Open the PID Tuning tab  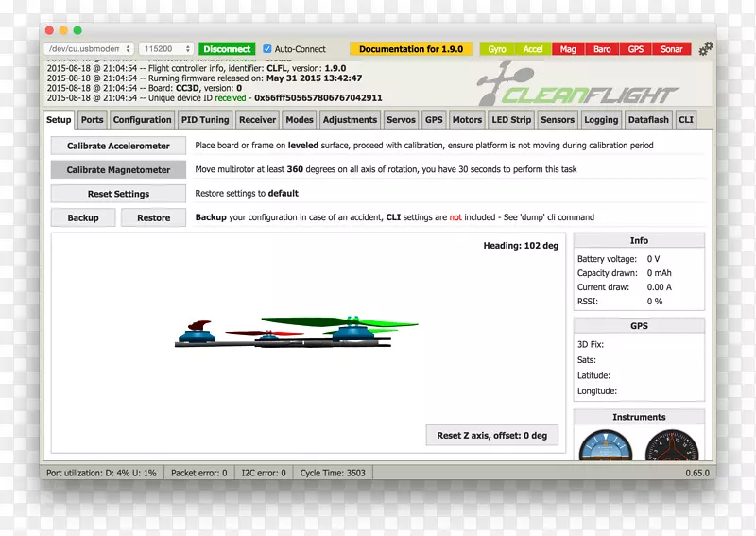point(205,120)
